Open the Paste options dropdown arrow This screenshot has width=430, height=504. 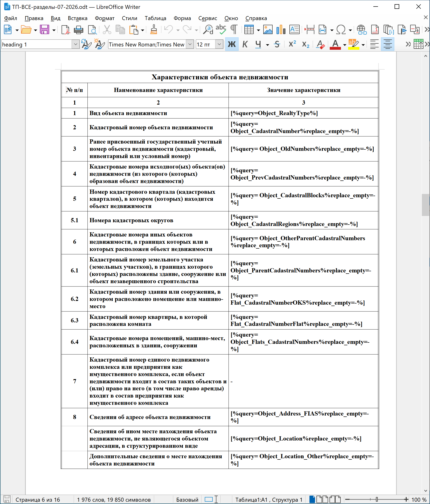(x=143, y=30)
